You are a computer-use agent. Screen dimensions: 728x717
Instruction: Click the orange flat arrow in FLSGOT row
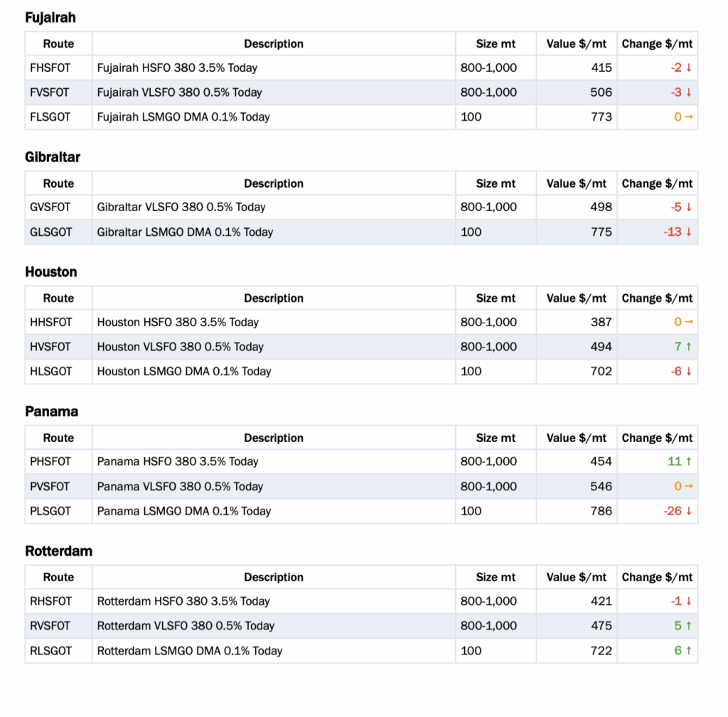tap(687, 117)
